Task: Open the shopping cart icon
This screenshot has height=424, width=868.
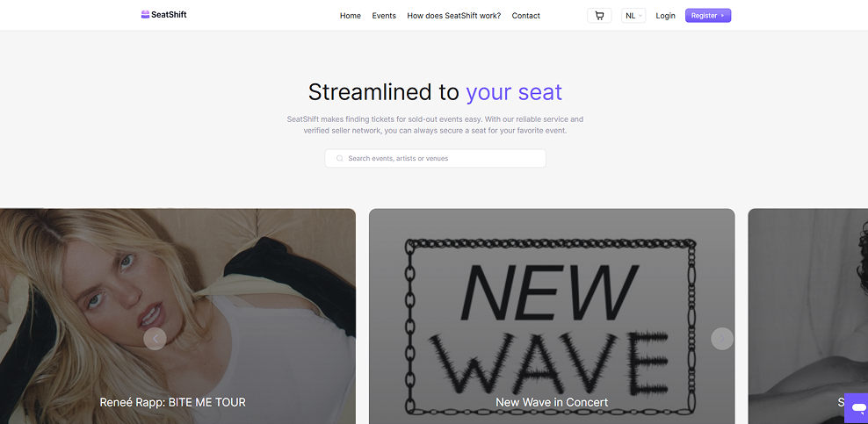Action: coord(599,16)
